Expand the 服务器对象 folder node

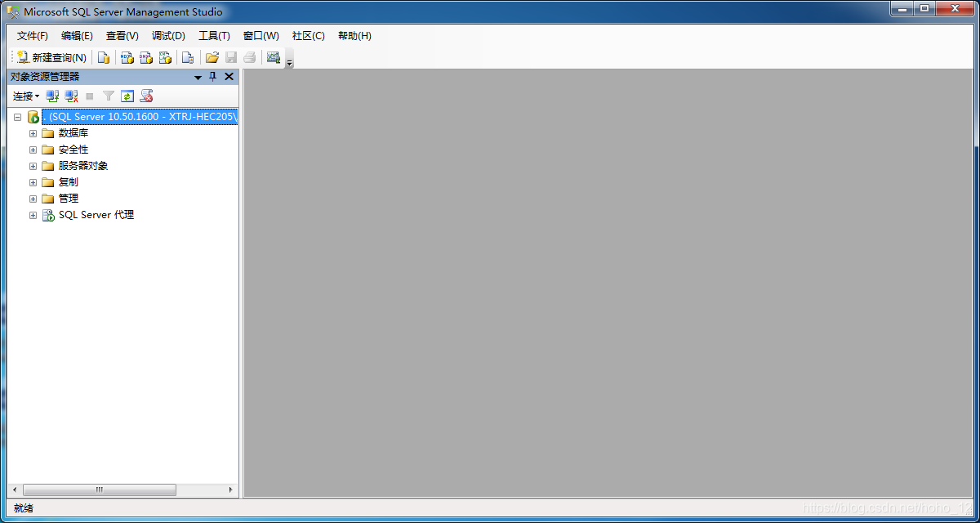click(33, 166)
